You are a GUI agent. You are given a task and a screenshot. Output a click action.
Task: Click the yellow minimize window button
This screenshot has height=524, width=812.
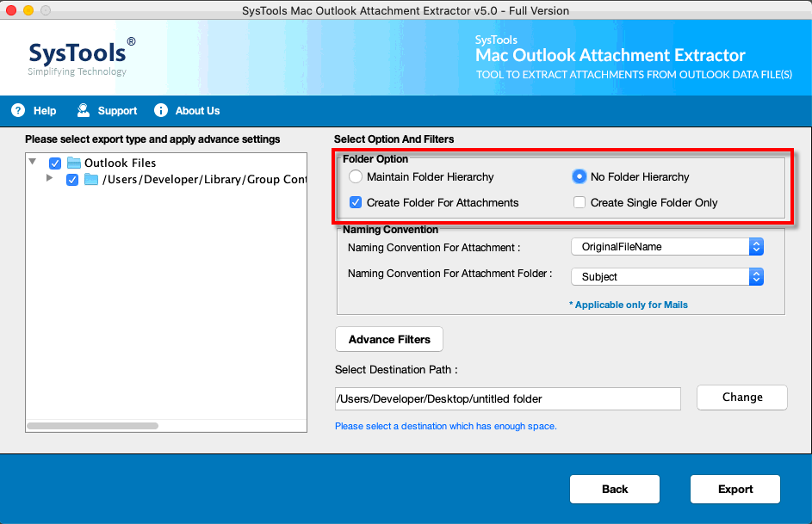[28, 10]
